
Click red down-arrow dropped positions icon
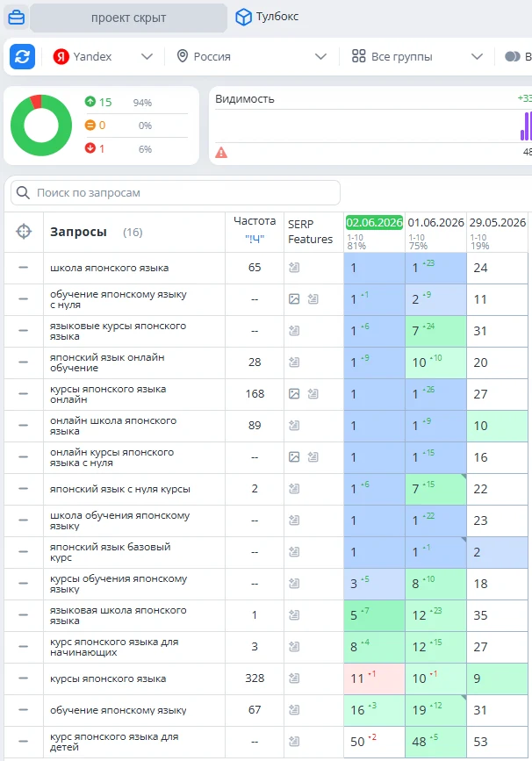click(x=90, y=148)
